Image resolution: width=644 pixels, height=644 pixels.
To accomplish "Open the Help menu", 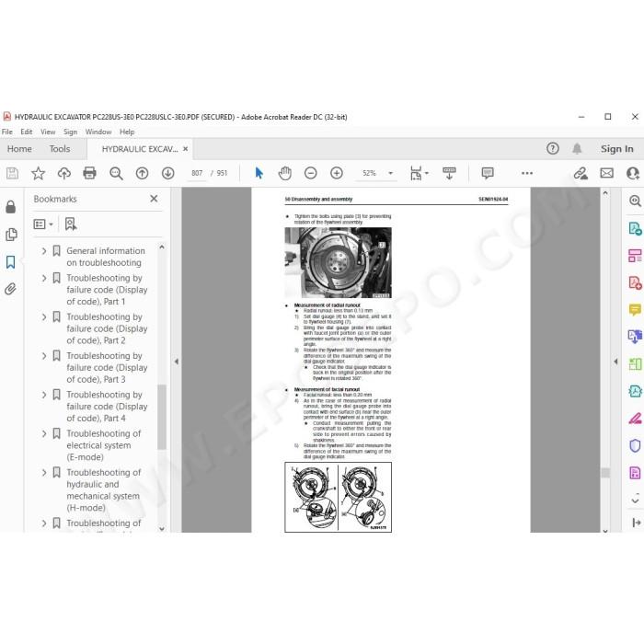I will tap(127, 132).
